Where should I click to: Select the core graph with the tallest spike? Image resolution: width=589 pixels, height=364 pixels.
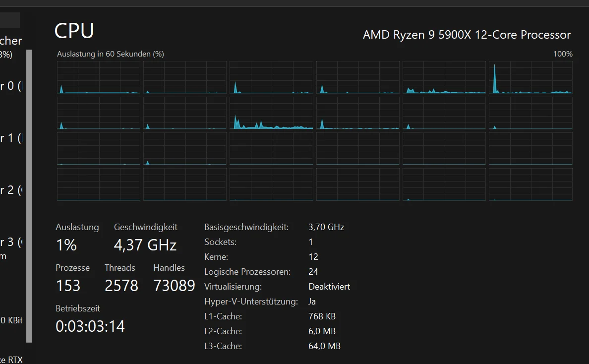click(x=530, y=77)
